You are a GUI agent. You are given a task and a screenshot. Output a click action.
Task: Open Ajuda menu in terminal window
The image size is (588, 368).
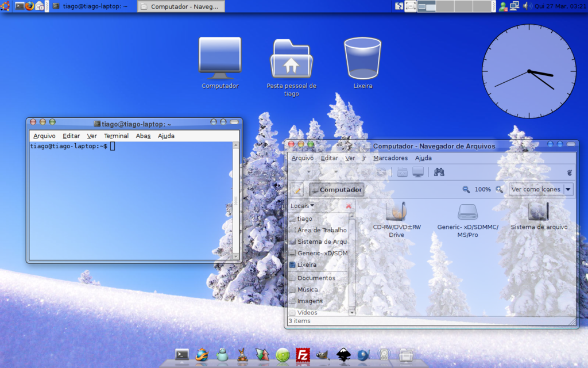click(x=166, y=136)
